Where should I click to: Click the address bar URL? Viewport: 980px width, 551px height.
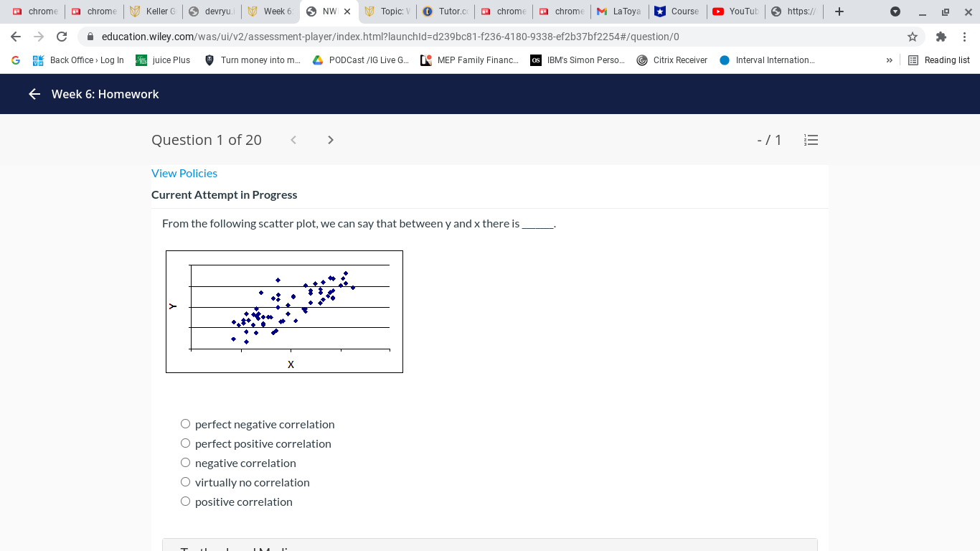click(x=390, y=37)
